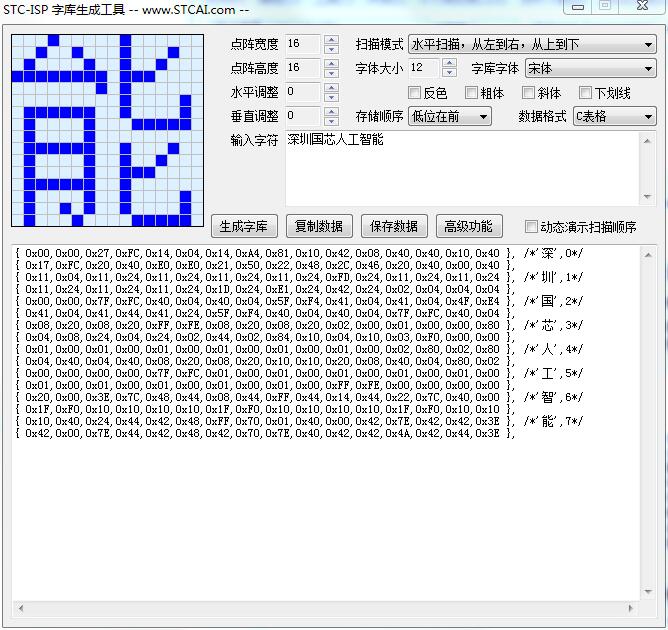Click the 生成字库 button
Image resolution: width=668 pixels, height=630 pixels.
click(x=244, y=226)
